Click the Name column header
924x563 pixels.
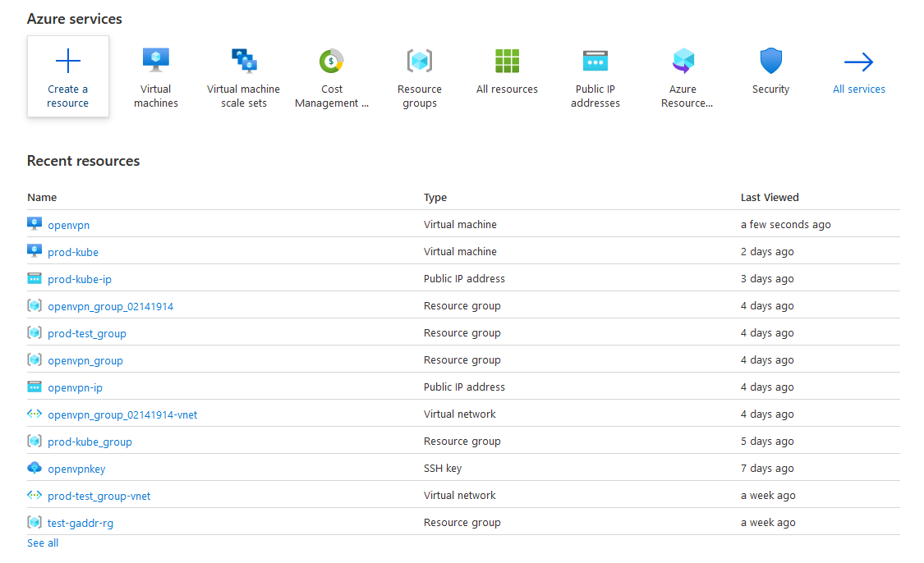(x=42, y=197)
